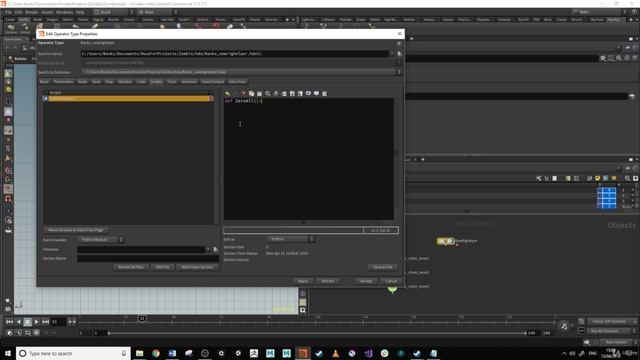Switch to the Extra Files tab
The height and width of the screenshot is (360, 640).
[x=238, y=82]
